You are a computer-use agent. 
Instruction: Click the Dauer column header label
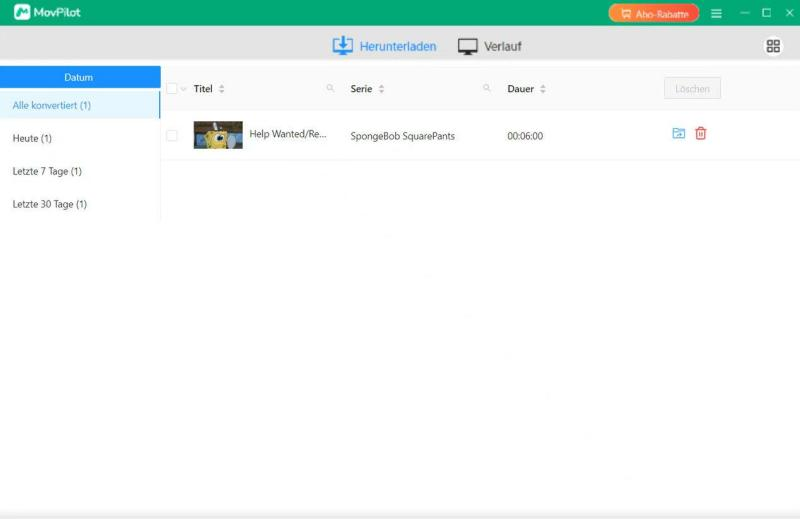pyautogui.click(x=520, y=89)
